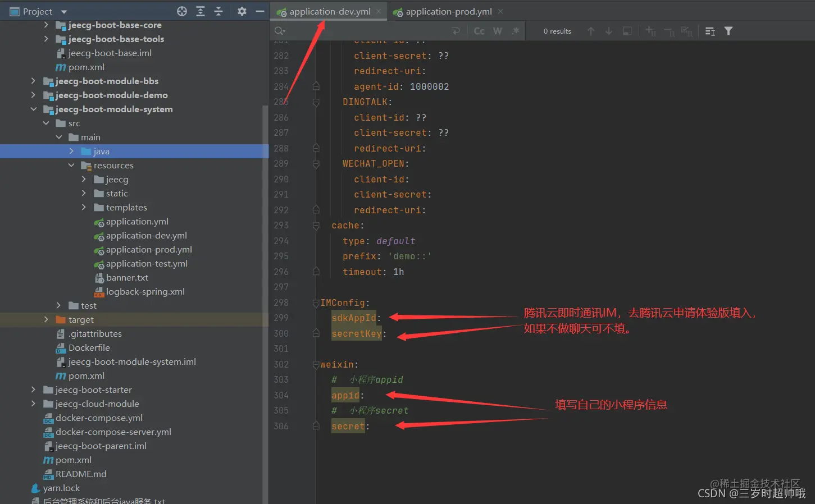Expand the test folder
Viewport: 815px width, 504px height.
point(58,305)
